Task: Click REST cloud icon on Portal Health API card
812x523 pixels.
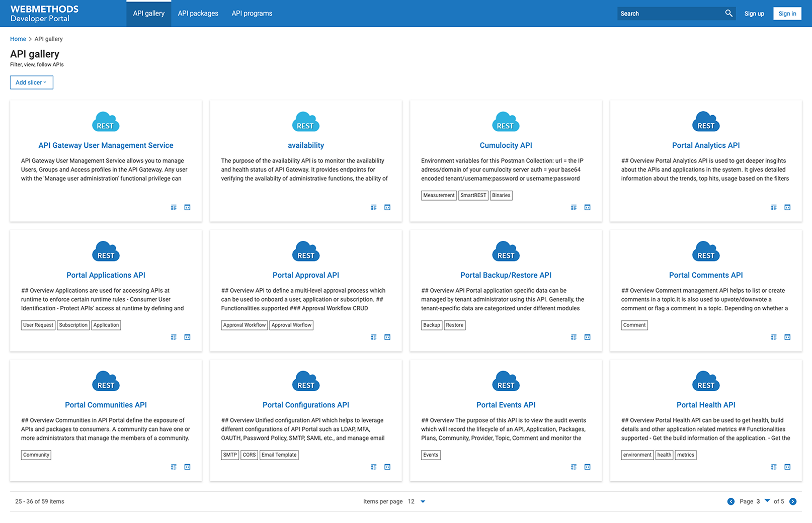Action: click(706, 381)
